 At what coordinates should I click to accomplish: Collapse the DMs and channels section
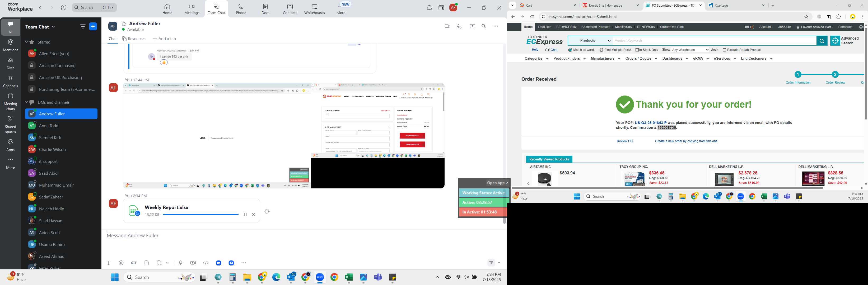point(26,102)
